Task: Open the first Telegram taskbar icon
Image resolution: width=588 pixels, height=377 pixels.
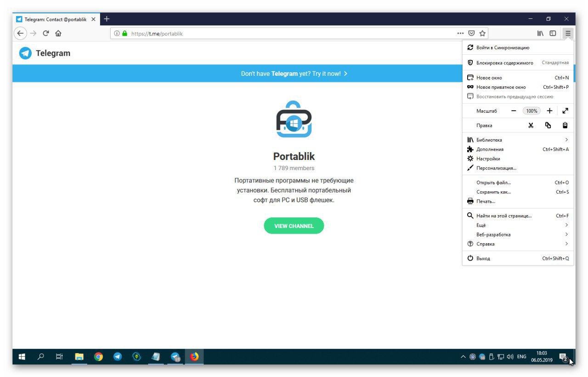Action: [118, 356]
